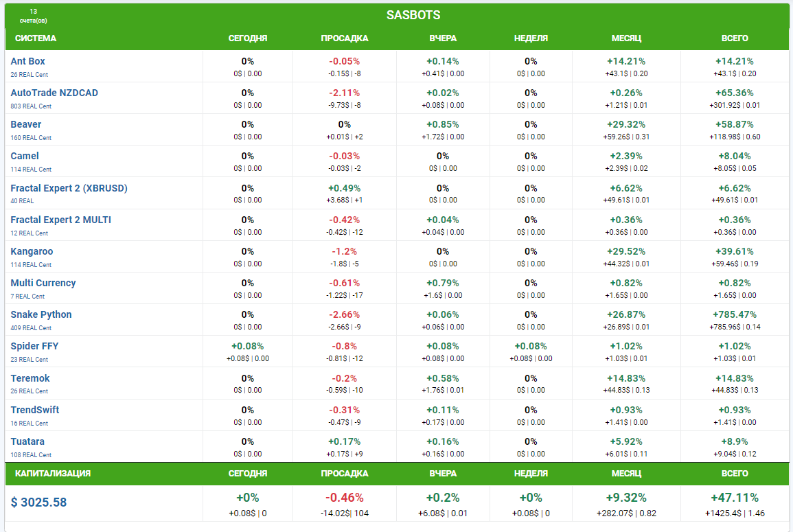The height and width of the screenshot is (532, 793).
Task: Click the СИСТЕМА column header
Action: coord(36,38)
